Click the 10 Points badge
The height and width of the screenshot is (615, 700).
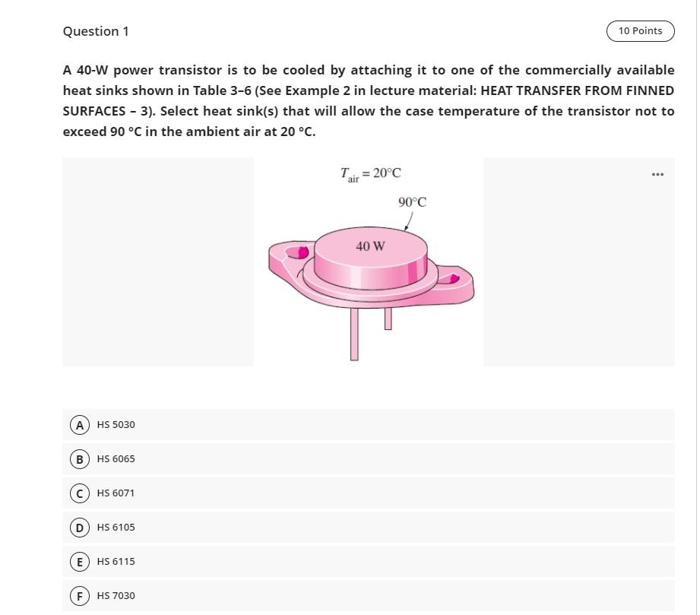click(640, 30)
